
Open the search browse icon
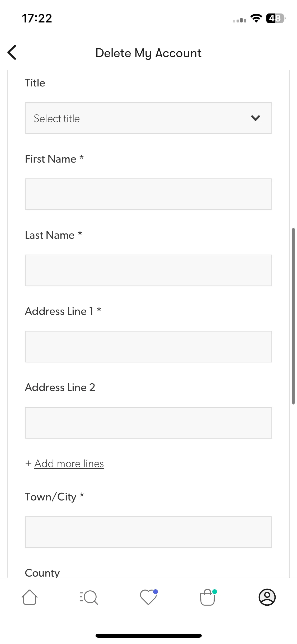point(89,597)
